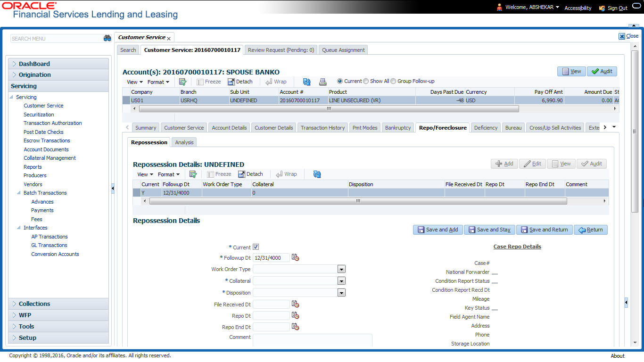Switch to the Summary tab
The width and height of the screenshot is (644, 362).
146,128
